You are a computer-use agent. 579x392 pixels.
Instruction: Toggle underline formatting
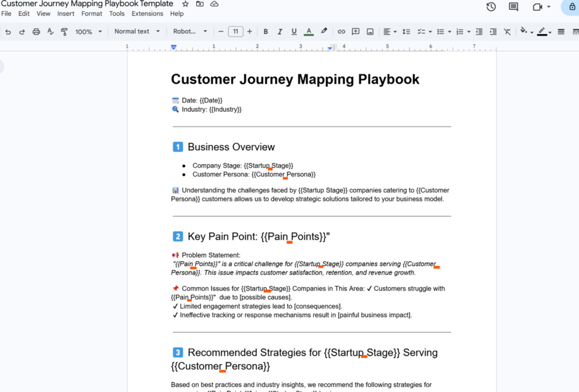tap(294, 32)
